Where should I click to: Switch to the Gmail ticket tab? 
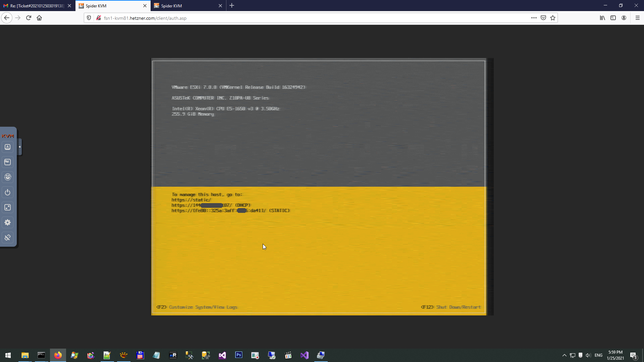[37, 6]
